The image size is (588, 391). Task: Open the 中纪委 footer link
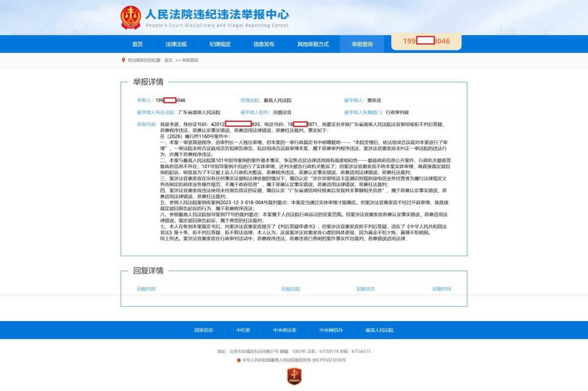click(x=243, y=330)
